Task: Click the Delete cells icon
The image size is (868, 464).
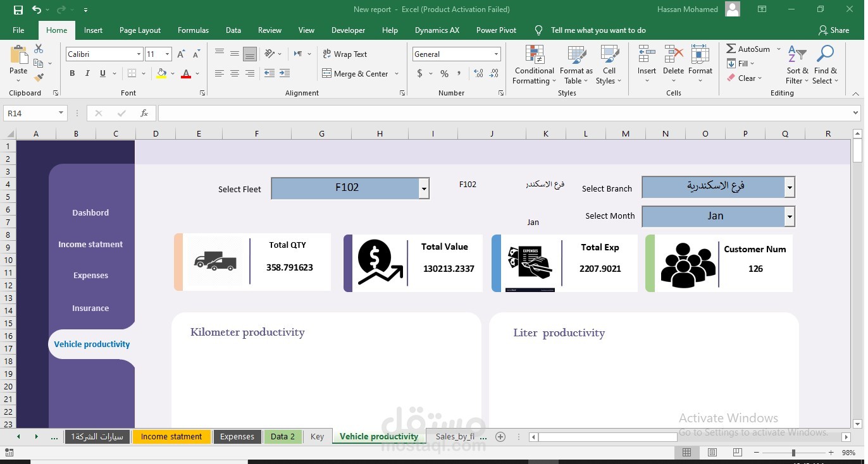Action: 674,55
